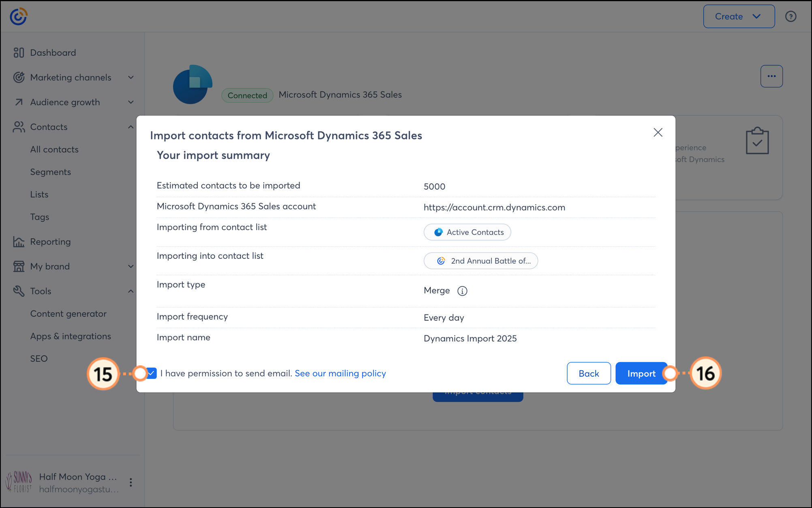This screenshot has width=812, height=508.
Task: Click the Audience growth arrow icon
Action: (19, 102)
